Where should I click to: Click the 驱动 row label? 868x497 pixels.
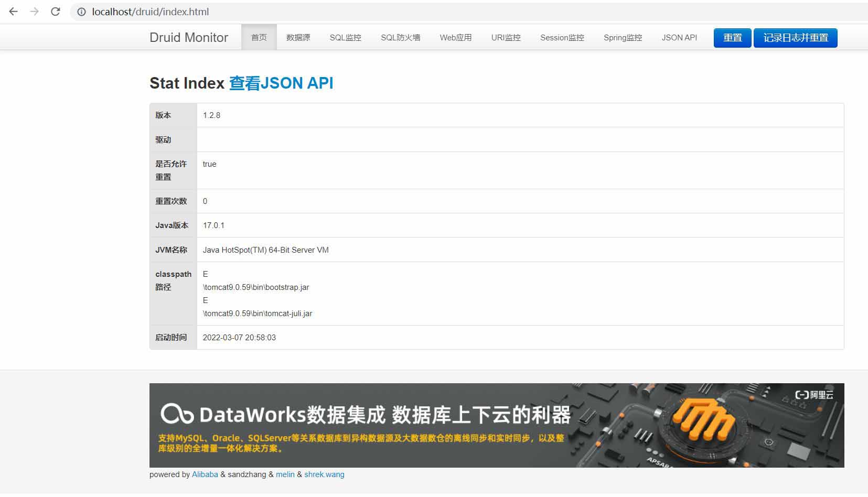163,140
